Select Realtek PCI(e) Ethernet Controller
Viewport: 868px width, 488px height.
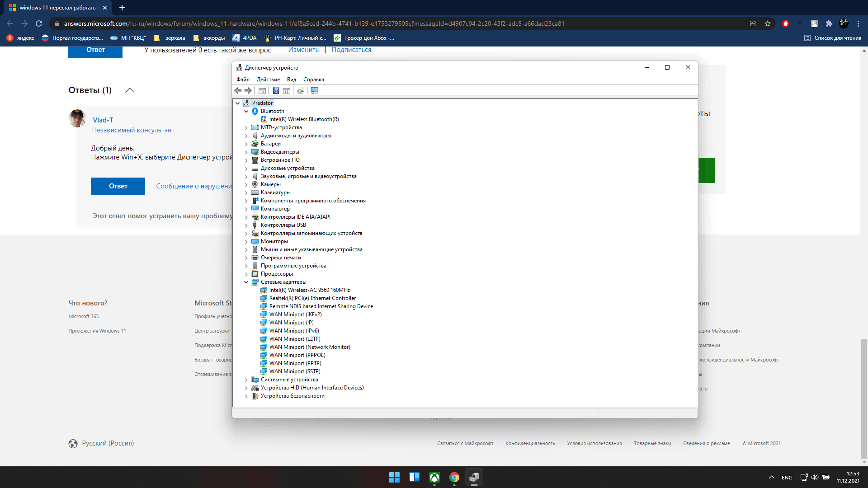tap(312, 298)
